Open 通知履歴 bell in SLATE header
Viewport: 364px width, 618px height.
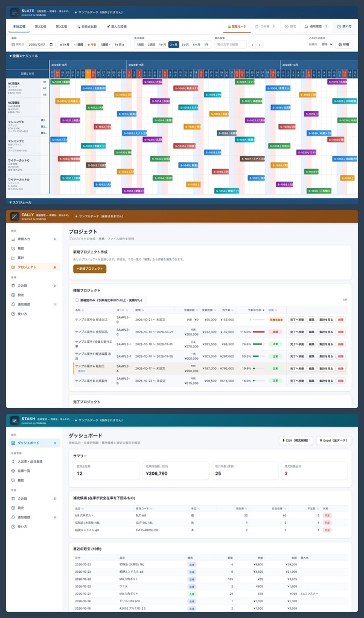pyautogui.click(x=316, y=27)
